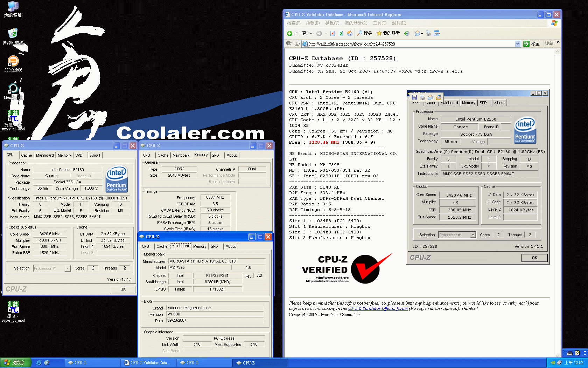Click the IE Edit page icon

(x=436, y=33)
